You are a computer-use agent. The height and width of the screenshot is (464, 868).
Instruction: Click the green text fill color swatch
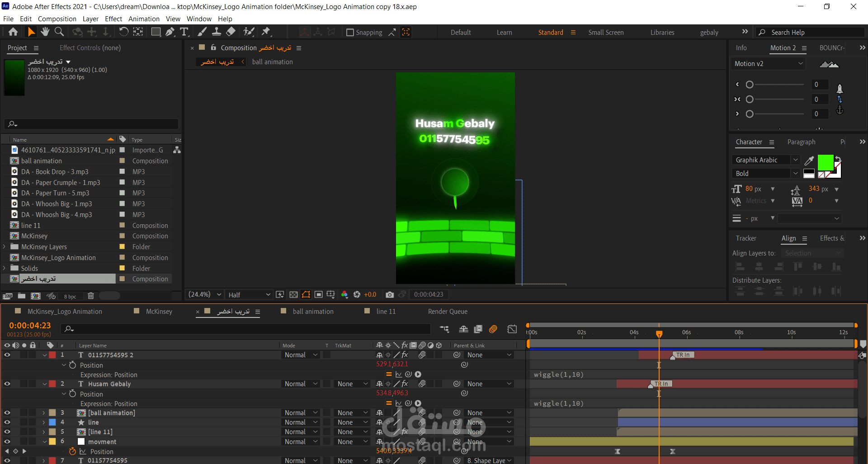[x=826, y=162]
